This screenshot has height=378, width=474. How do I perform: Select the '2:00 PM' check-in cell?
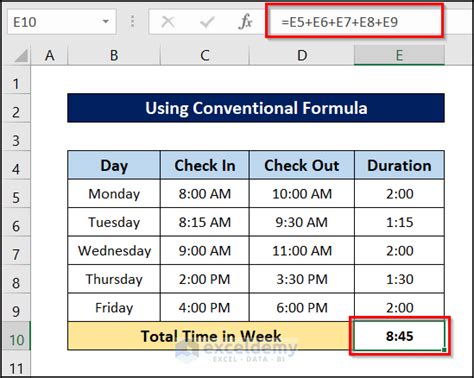(x=205, y=279)
